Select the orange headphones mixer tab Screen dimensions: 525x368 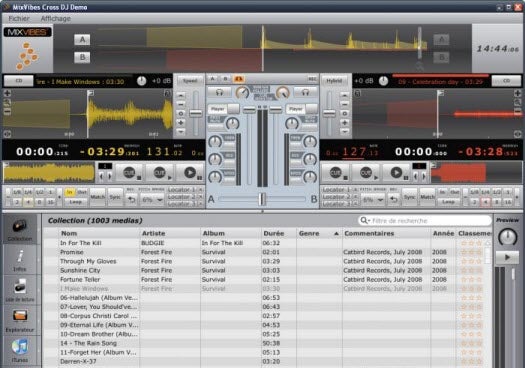239,79
